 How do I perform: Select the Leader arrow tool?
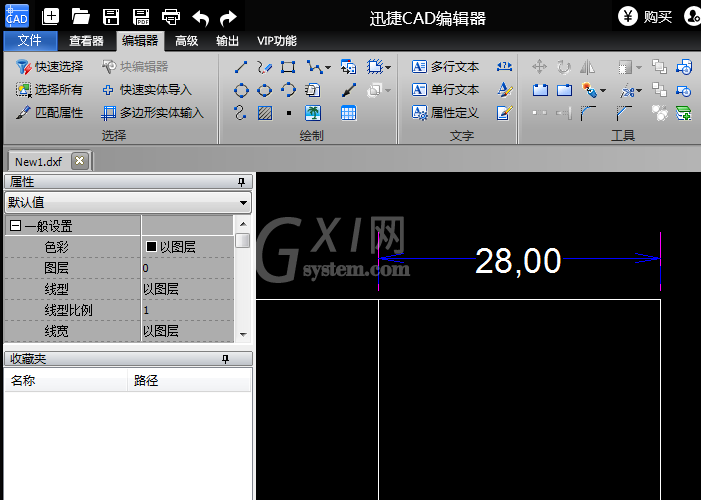[349, 90]
